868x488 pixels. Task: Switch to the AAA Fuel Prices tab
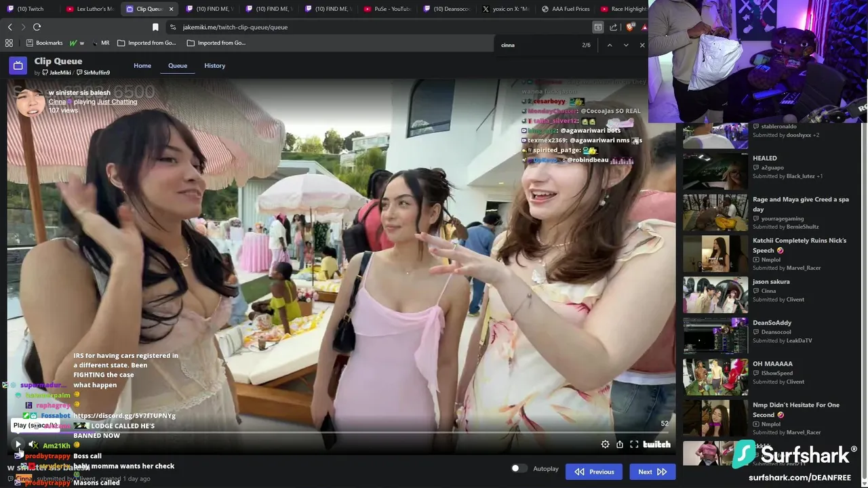coord(565,9)
